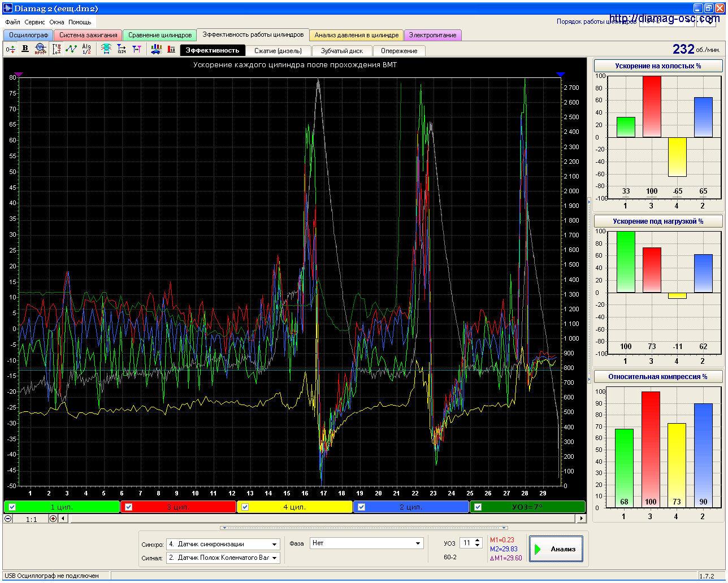Viewport: 728px width, 583px height.
Task: Select the Зубчатый диск sub-tab
Action: click(342, 51)
